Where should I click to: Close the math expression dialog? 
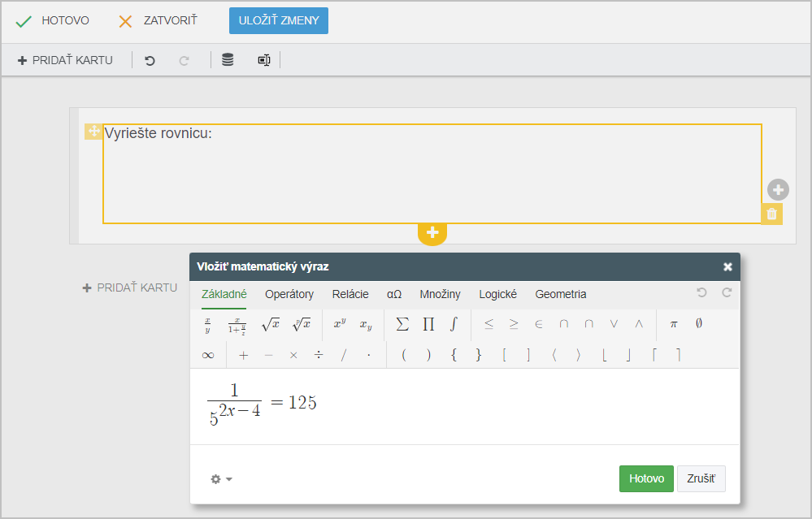[x=727, y=266]
